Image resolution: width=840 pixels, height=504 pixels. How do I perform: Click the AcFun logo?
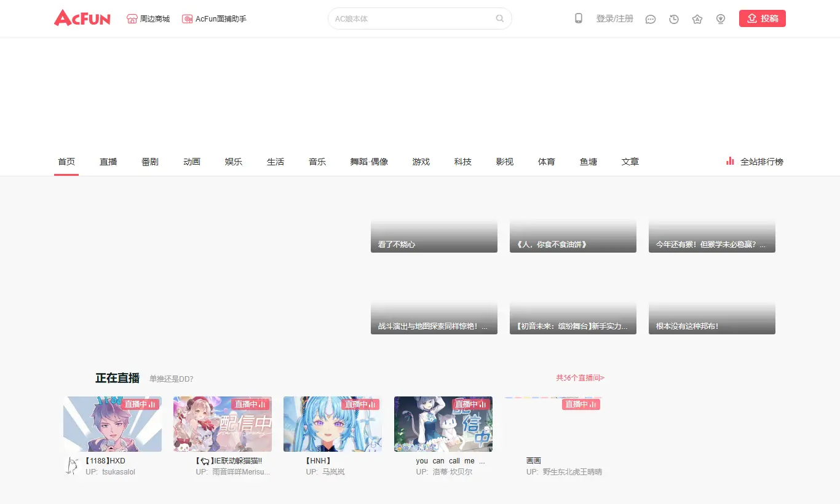point(82,18)
